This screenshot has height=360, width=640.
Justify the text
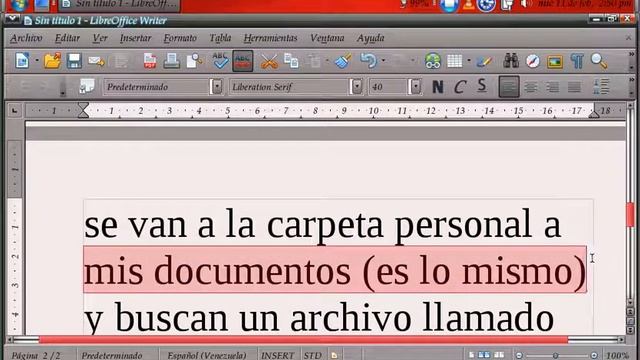[x=574, y=87]
